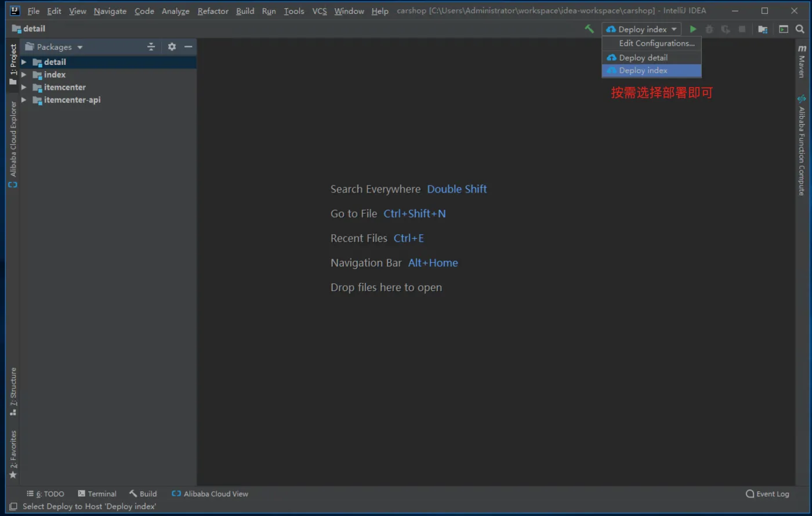Open the 1: Project side tab
812x516 pixels.
(x=13, y=64)
